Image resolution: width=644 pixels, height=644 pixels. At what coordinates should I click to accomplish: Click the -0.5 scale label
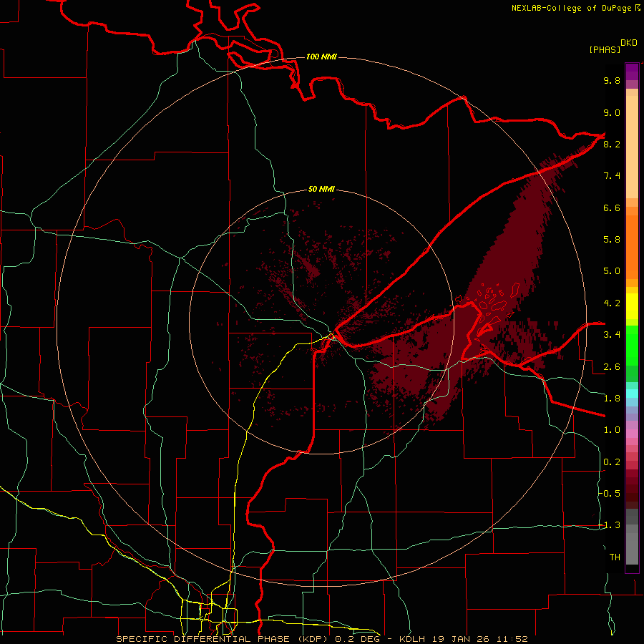[x=610, y=493]
